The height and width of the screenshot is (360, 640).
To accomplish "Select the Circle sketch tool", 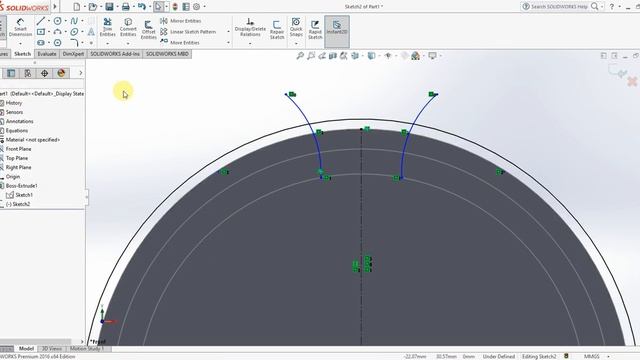I will (58, 21).
